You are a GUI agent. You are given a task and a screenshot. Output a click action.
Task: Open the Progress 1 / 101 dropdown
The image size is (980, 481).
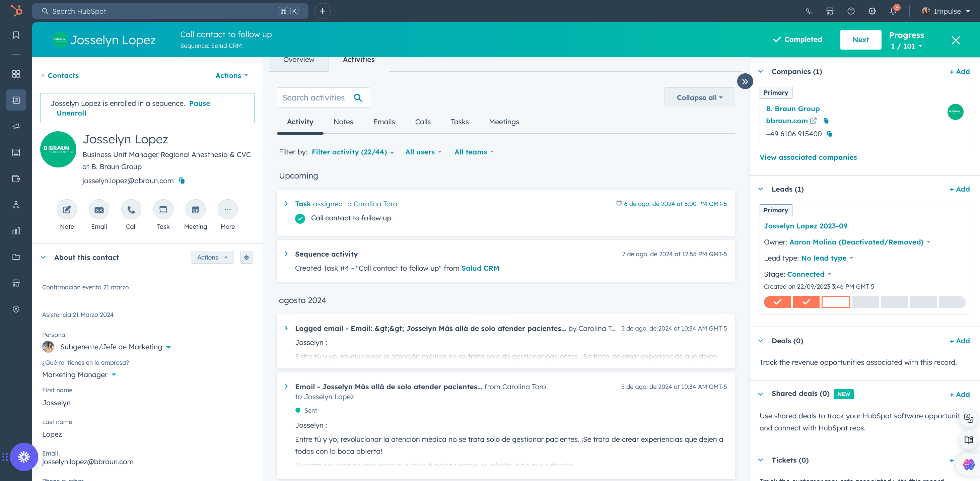click(x=906, y=46)
